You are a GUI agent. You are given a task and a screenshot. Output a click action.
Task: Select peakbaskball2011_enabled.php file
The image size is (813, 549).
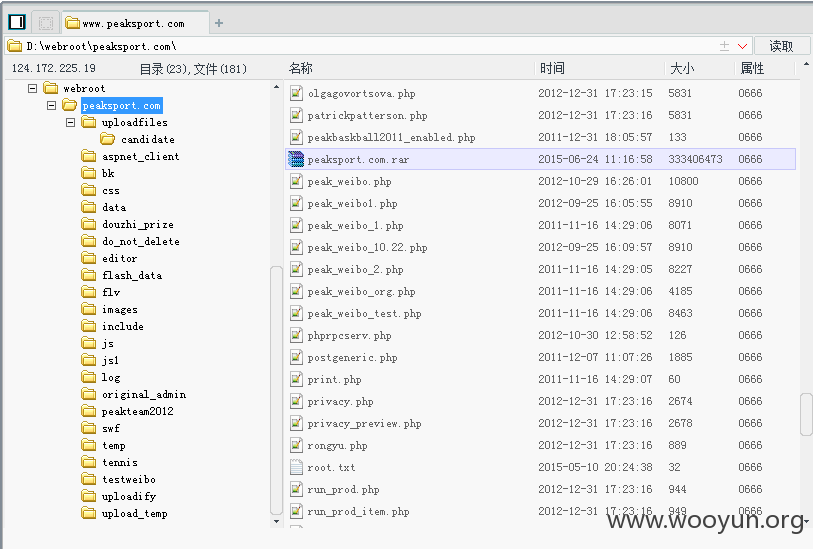point(391,137)
